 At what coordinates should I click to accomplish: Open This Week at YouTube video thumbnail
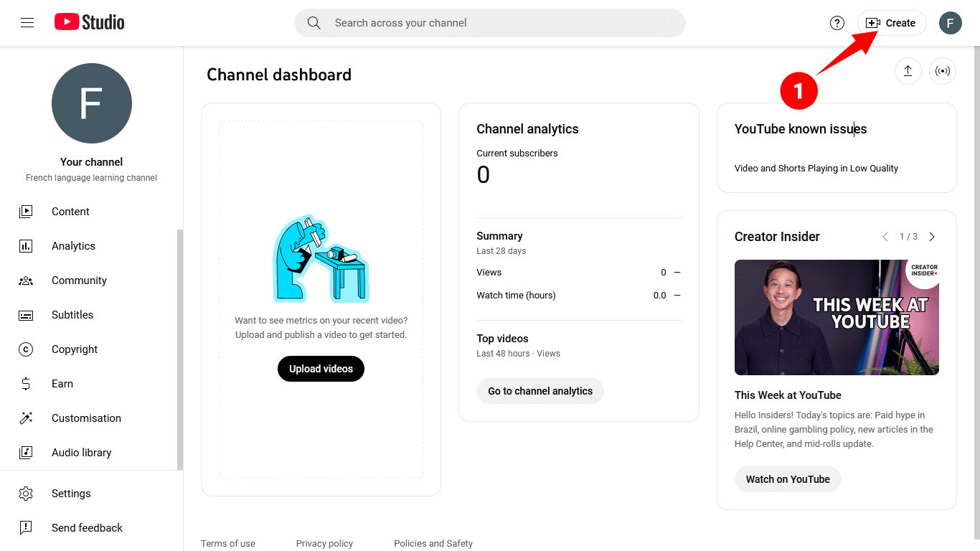(837, 317)
